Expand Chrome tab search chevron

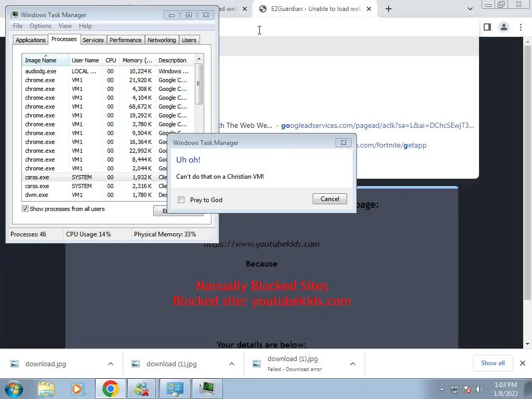click(x=470, y=9)
